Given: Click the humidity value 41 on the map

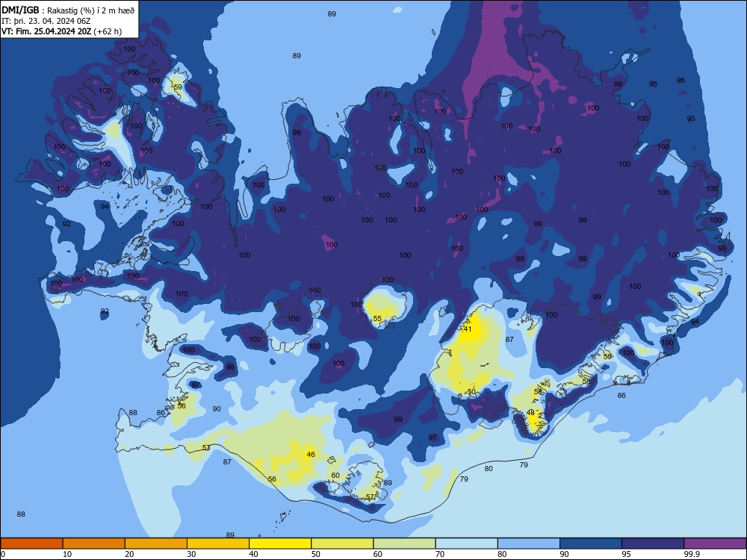Looking at the screenshot, I should (468, 329).
